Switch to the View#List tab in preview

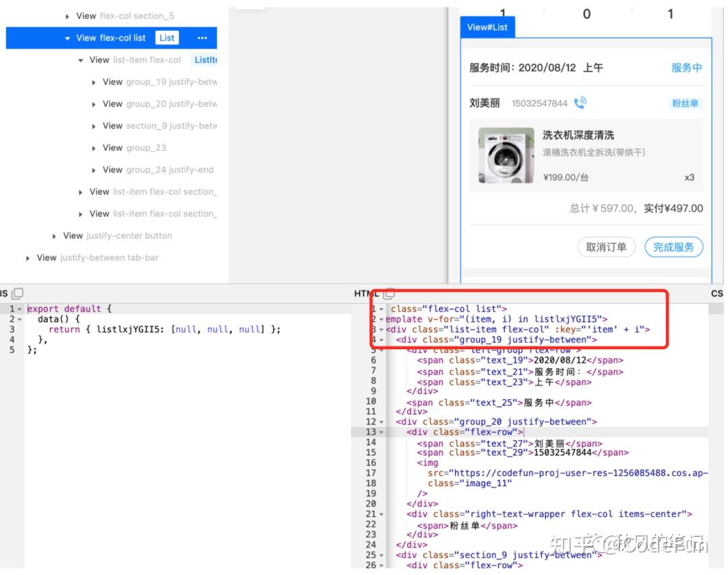point(487,27)
